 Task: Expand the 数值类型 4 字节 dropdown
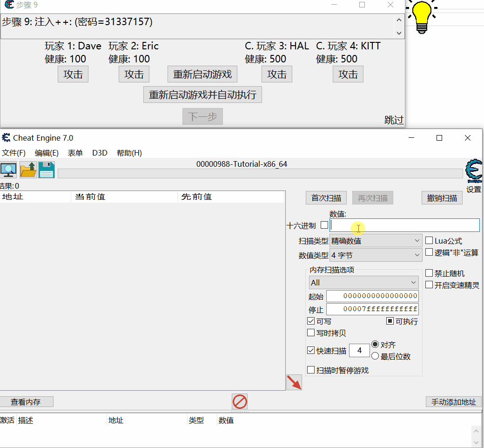[x=376, y=255]
